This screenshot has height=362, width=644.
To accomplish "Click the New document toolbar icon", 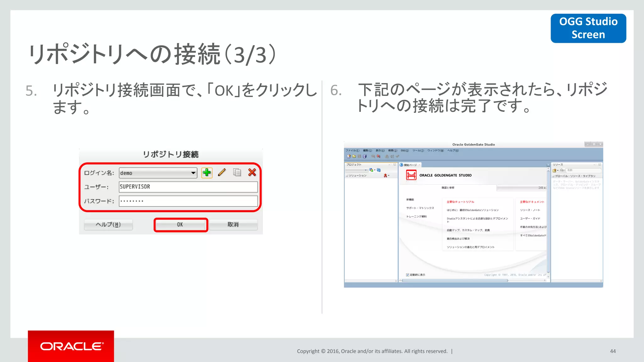I will click(x=348, y=156).
